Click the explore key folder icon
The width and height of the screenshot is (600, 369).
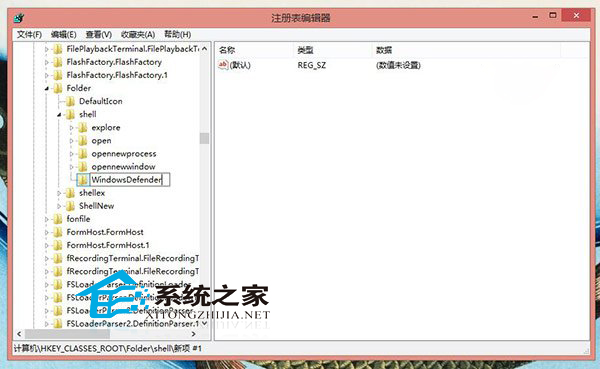pos(83,127)
